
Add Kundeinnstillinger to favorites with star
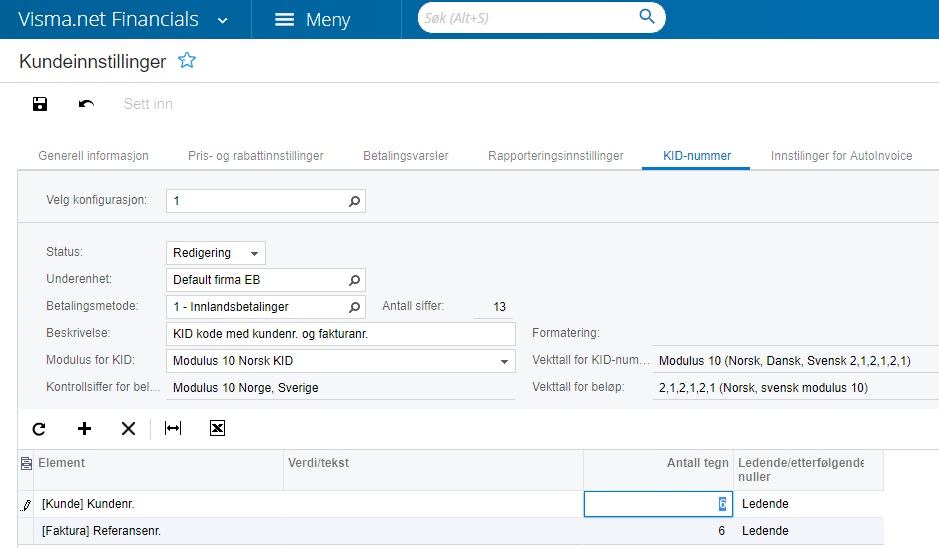pyautogui.click(x=187, y=60)
